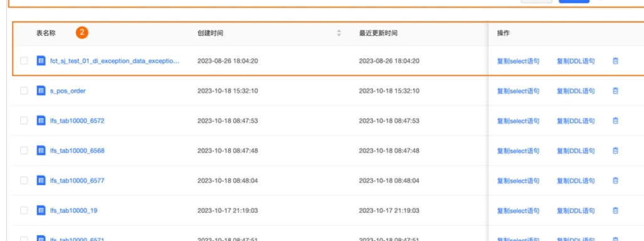This screenshot has width=644, height=241.
Task: Open table fct_sj_test_01_di_exception_data_exceptio…
Action: click(x=115, y=61)
